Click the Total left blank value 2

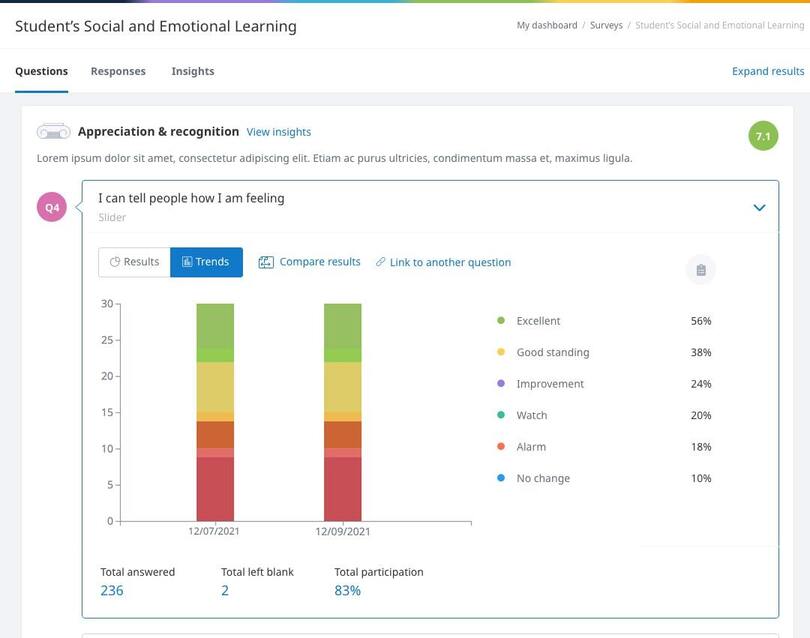pyautogui.click(x=225, y=590)
